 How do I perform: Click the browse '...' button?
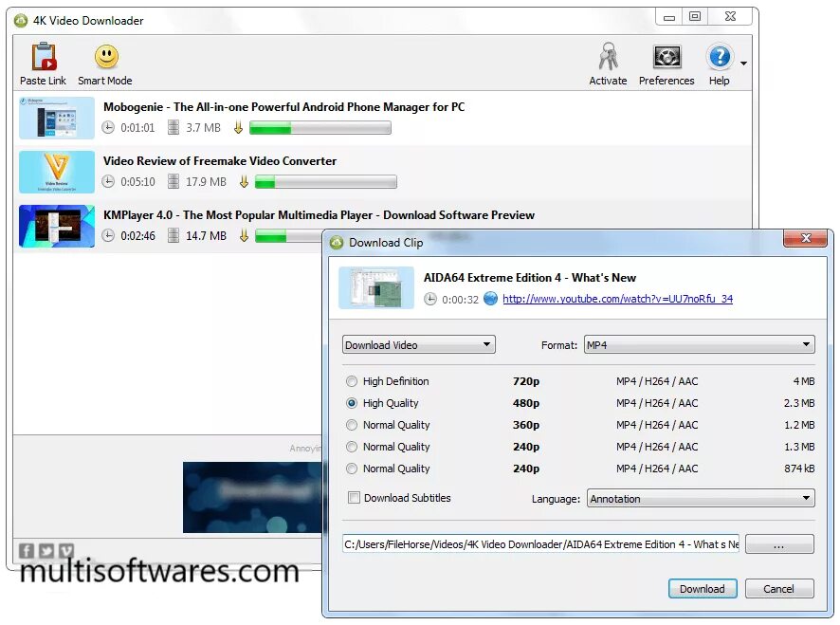[779, 544]
